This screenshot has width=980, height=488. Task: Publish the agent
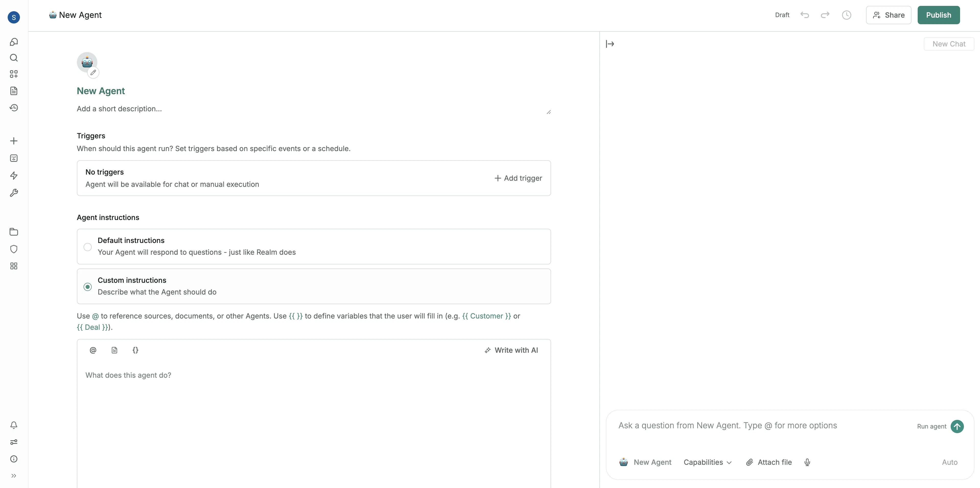click(x=939, y=15)
